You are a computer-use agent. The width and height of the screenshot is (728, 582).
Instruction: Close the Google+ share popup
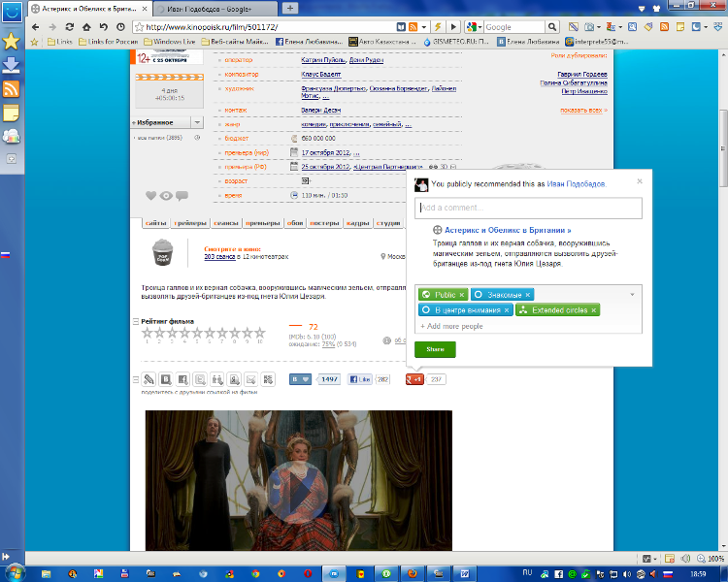tap(640, 181)
